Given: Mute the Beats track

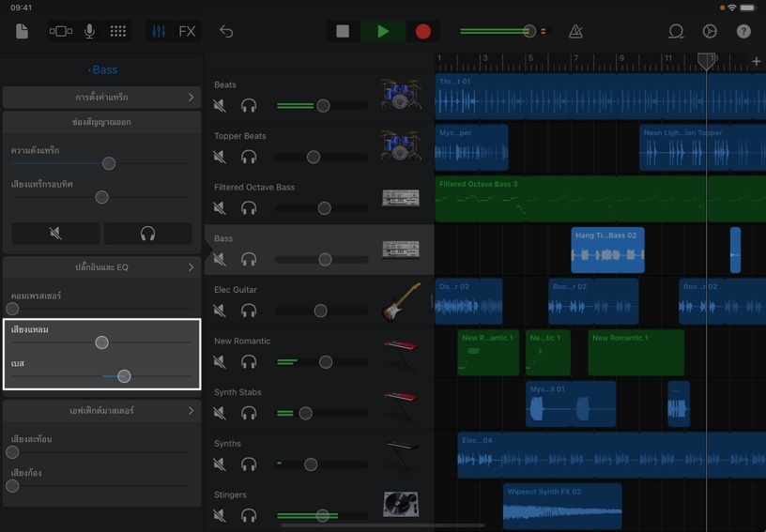Looking at the screenshot, I should point(220,106).
